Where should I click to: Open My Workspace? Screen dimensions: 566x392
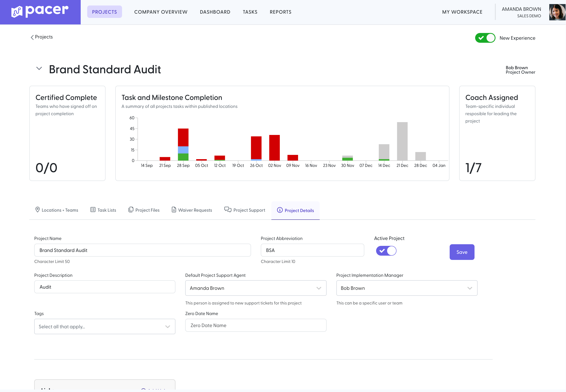(x=462, y=12)
